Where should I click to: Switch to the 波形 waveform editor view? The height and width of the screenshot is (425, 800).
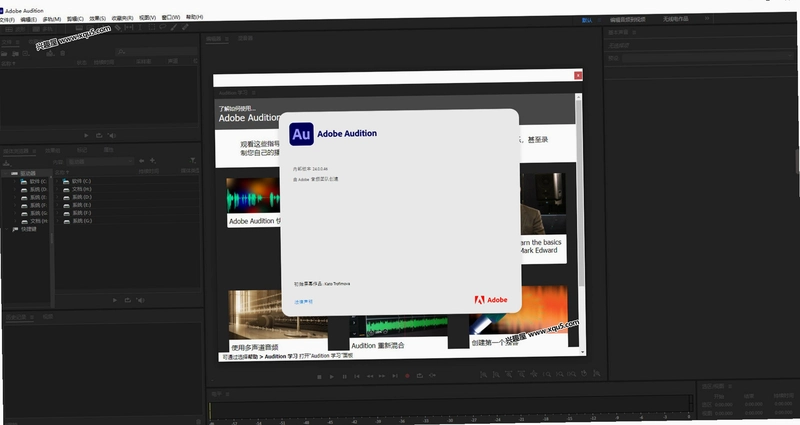[x=14, y=30]
